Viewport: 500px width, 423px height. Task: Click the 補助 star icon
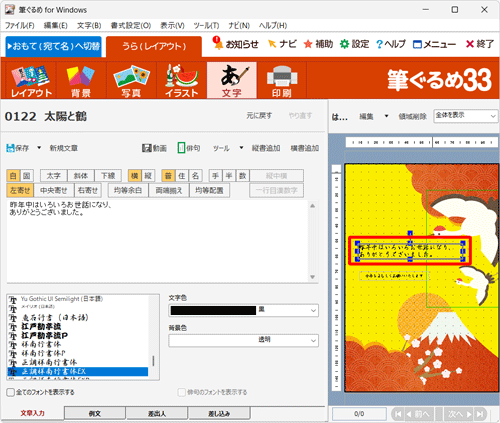tap(308, 44)
